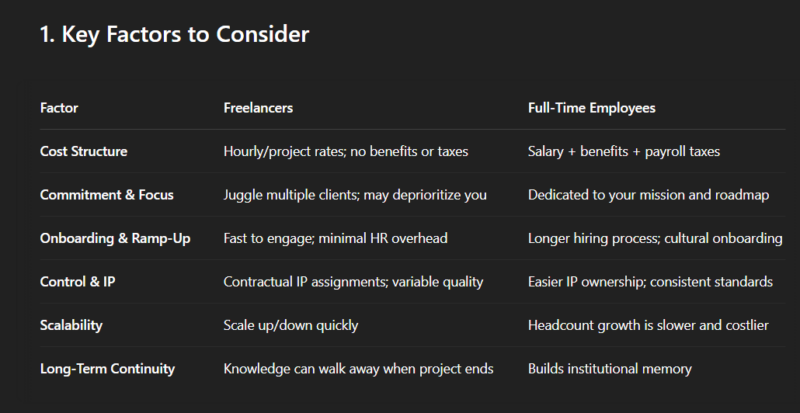Click the "Dedicated to your mission and roadmap" cell

pos(648,195)
